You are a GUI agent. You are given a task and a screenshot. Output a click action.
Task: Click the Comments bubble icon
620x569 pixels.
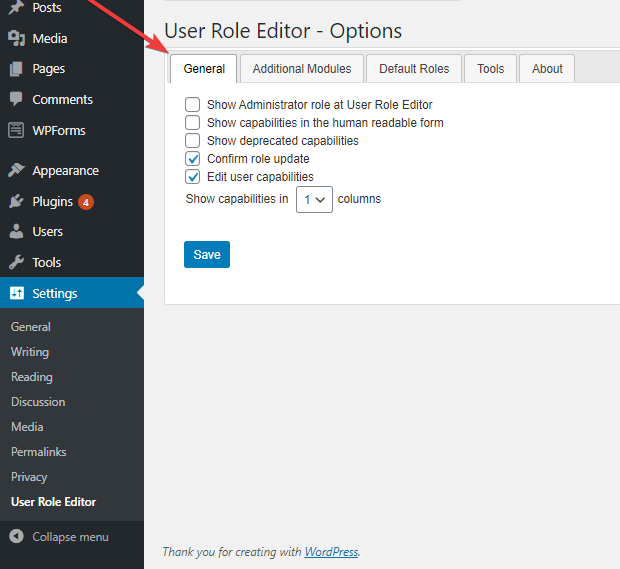pos(16,100)
